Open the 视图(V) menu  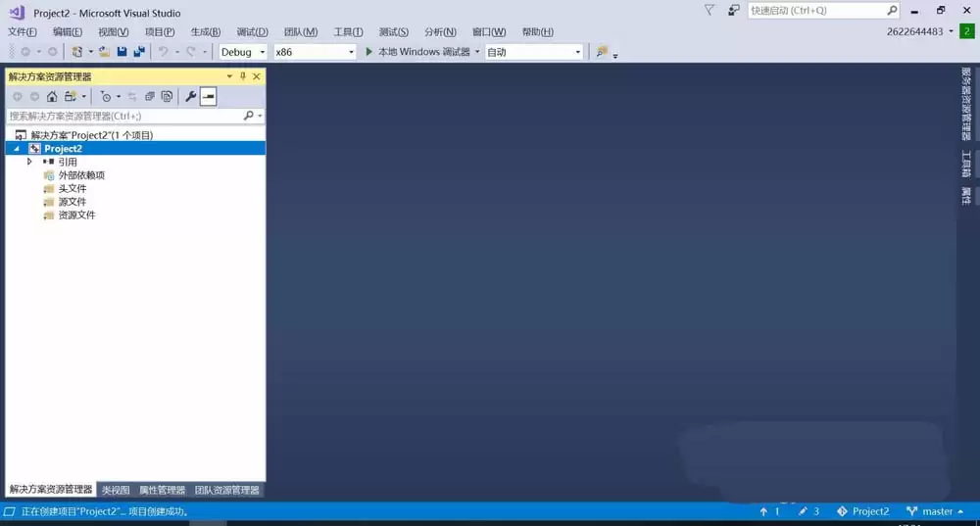click(113, 32)
